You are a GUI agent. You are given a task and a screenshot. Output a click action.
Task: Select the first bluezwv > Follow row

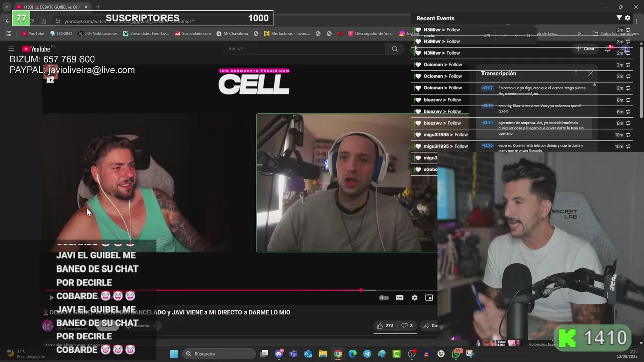(x=522, y=100)
